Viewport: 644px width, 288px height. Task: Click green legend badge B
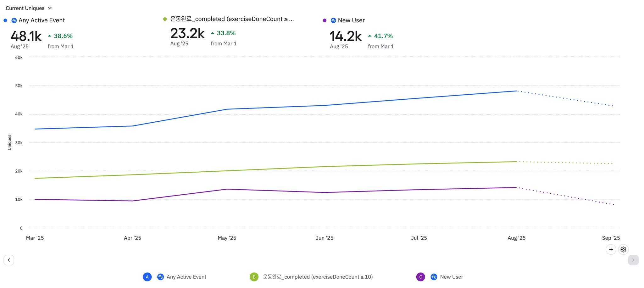coord(254,277)
